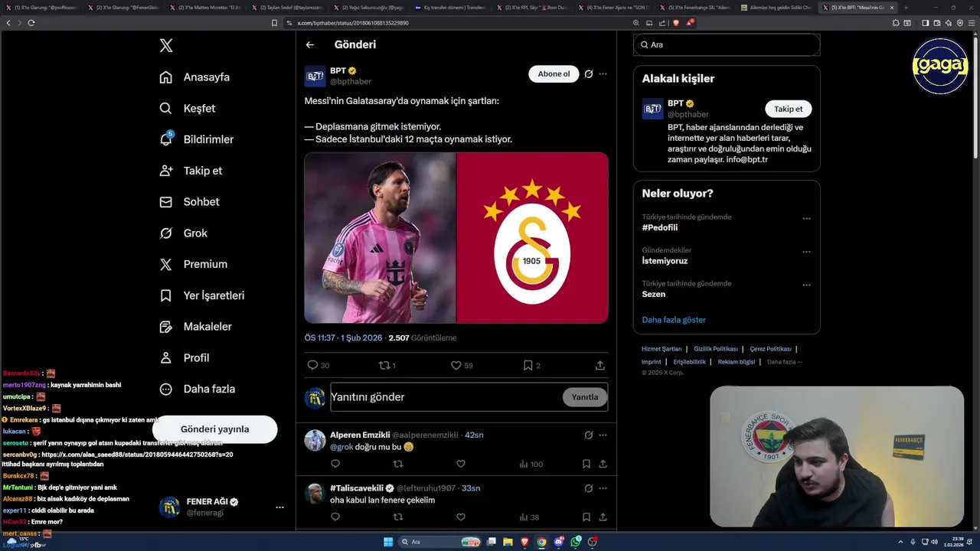View analytics of Alperen's reply showing 100
980x551 pixels.
(x=531, y=464)
